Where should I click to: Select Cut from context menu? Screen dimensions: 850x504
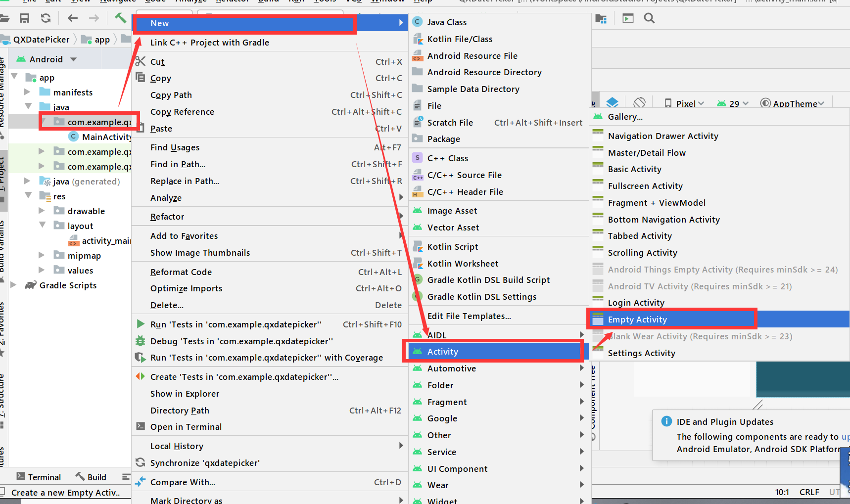[270, 62]
